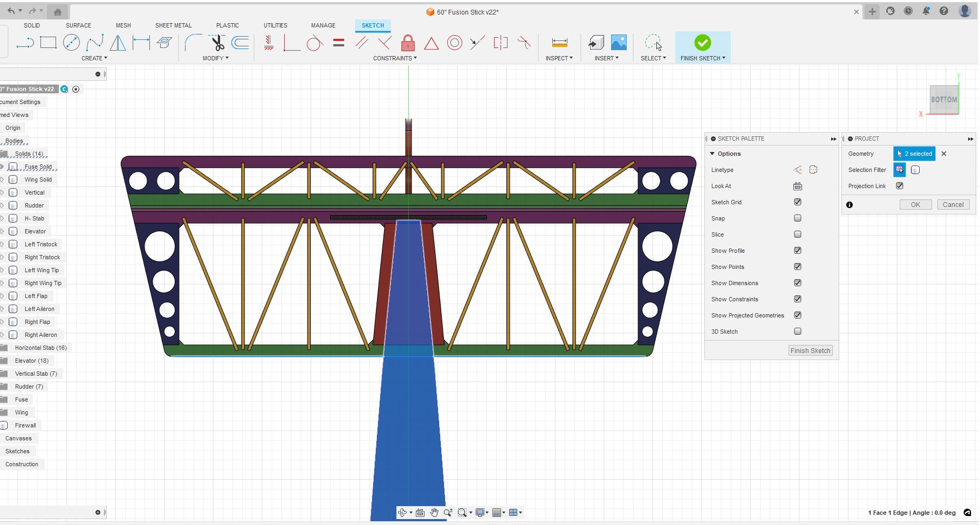
Task: Click the Look At icon in Sketch Palette
Action: (x=797, y=186)
